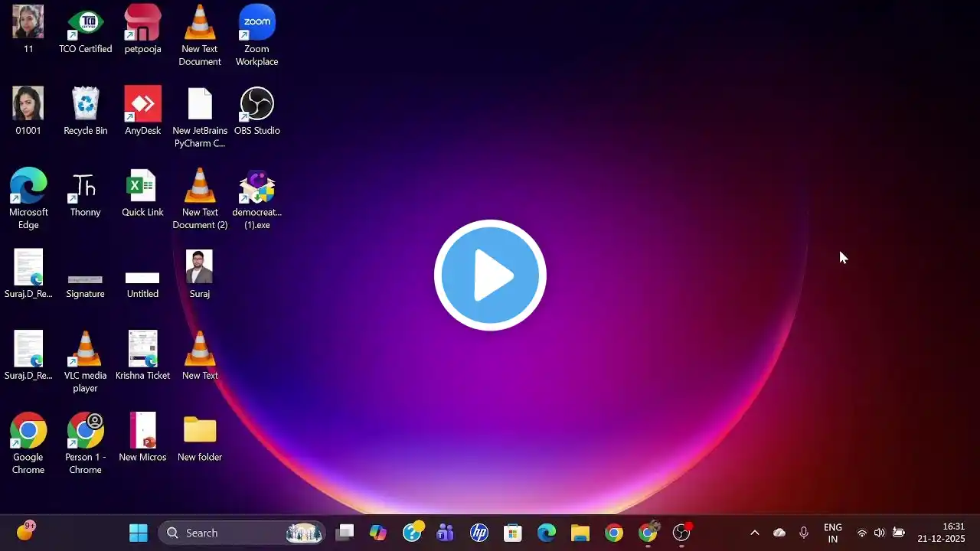This screenshot has height=551, width=980.
Task: Show hidden system tray icons
Action: pyautogui.click(x=754, y=533)
